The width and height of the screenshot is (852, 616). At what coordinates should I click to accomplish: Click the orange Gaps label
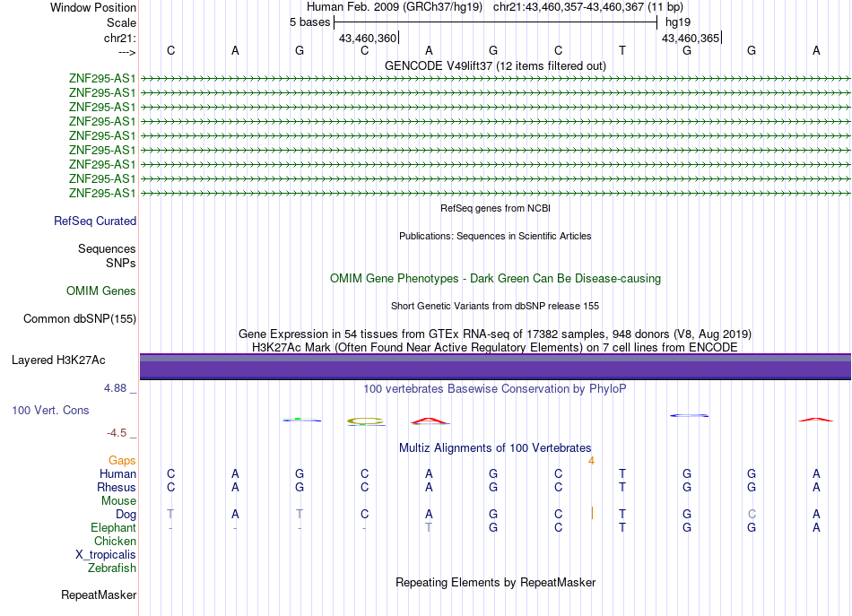tap(122, 461)
